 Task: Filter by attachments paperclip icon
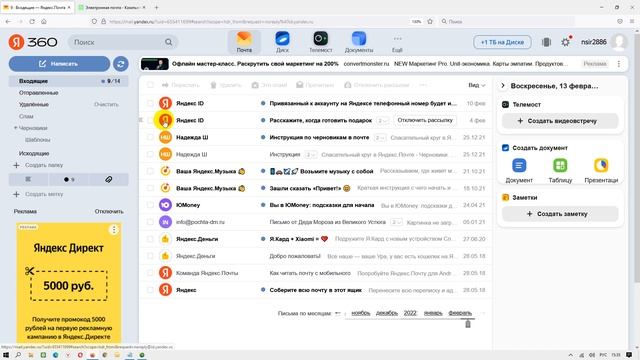tap(108, 179)
